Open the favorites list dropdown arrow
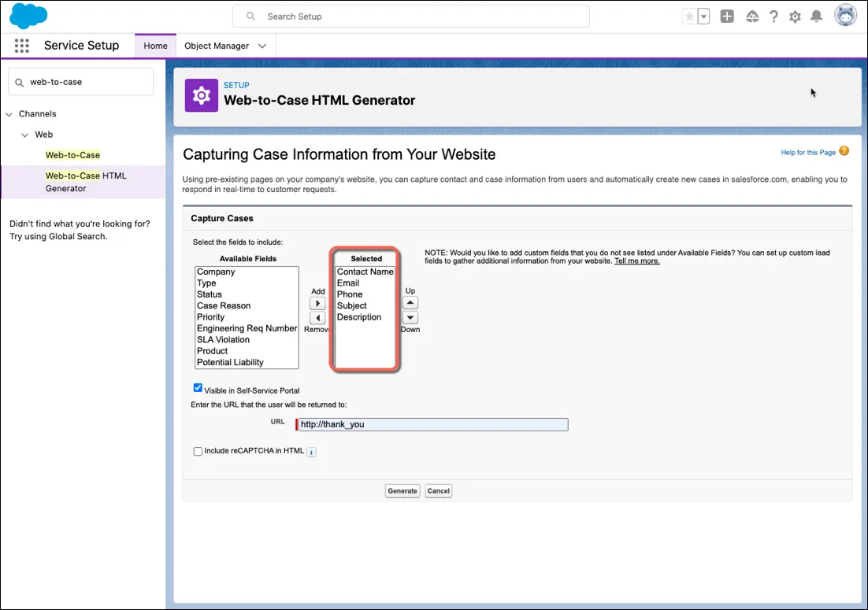 tap(703, 17)
